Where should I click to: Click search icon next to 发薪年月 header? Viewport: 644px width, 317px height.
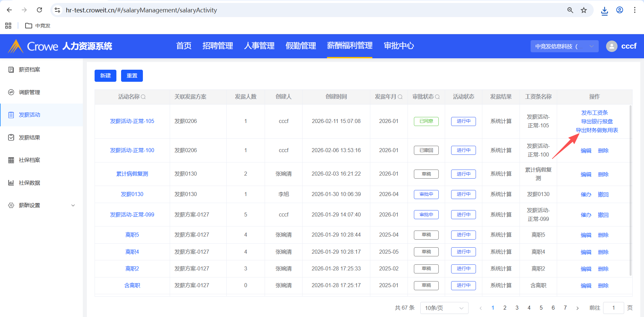click(x=400, y=97)
